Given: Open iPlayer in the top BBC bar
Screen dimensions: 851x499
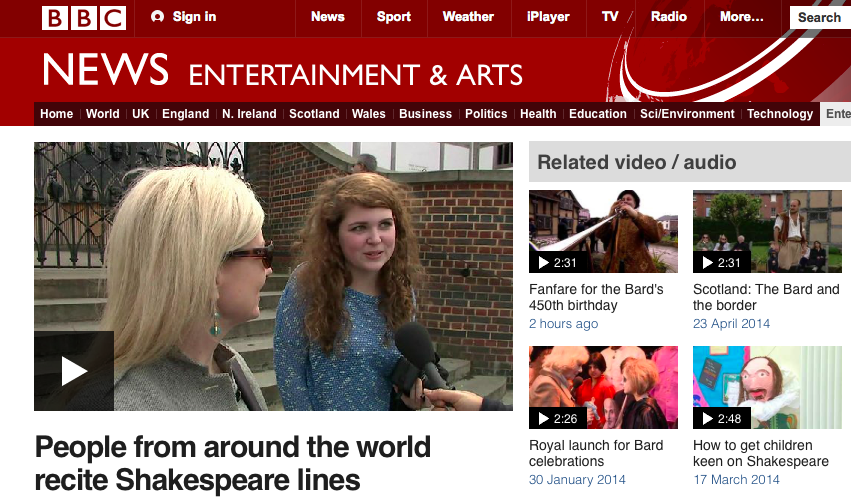Looking at the screenshot, I should tap(548, 17).
